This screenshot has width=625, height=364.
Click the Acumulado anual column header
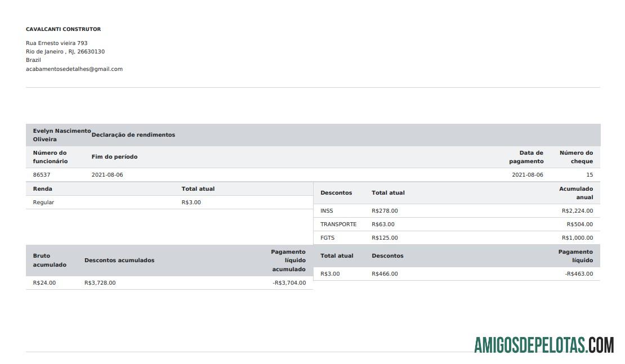coord(575,193)
